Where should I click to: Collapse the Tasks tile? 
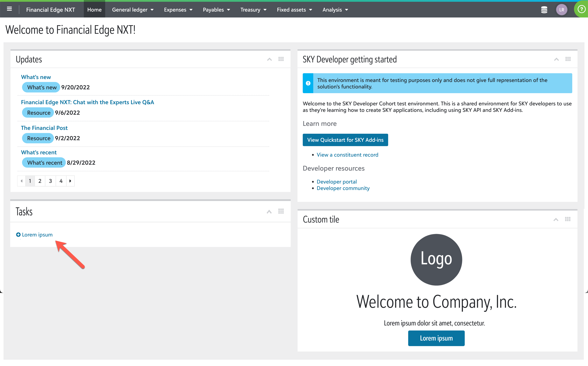269,212
